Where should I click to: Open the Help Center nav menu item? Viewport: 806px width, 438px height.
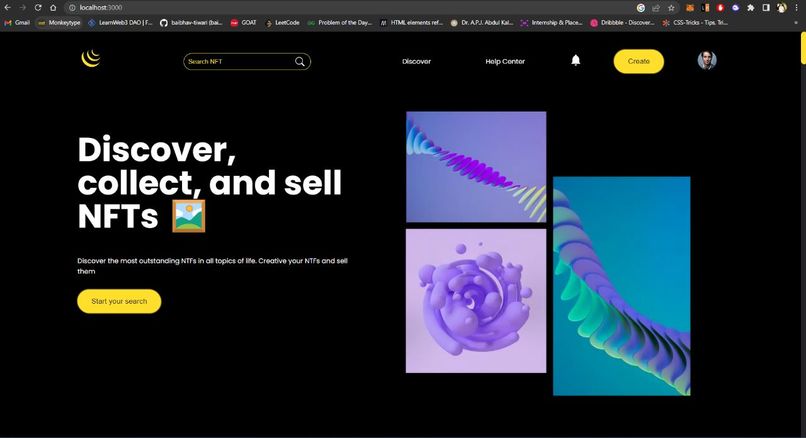coord(505,61)
